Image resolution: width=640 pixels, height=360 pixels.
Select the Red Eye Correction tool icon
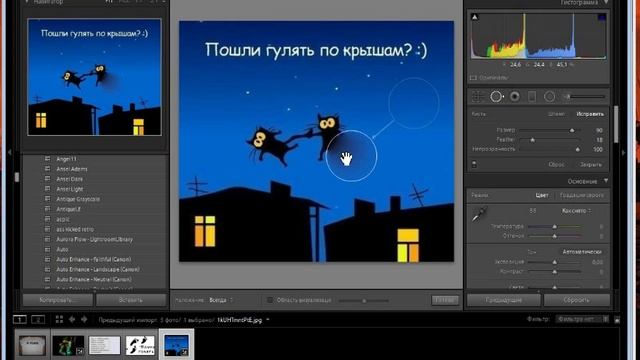click(515, 97)
